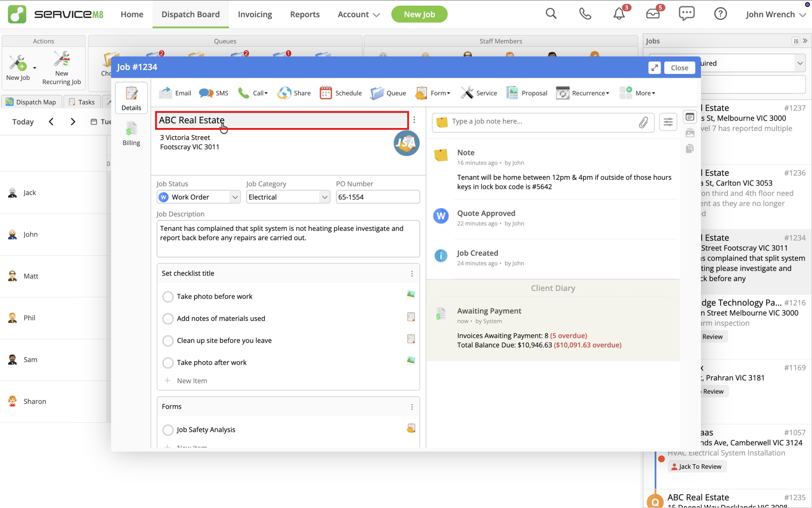The height and width of the screenshot is (508, 812).
Task: Open the Job Category Electrical dropdown
Action: (288, 197)
